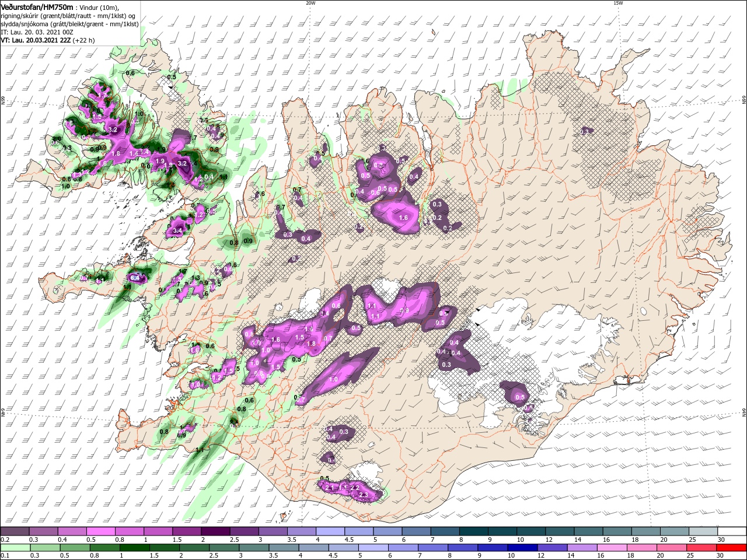The width and height of the screenshot is (747, 560).
Task: Pick the light blue top-row swatch starting at 4
Action: point(330,531)
